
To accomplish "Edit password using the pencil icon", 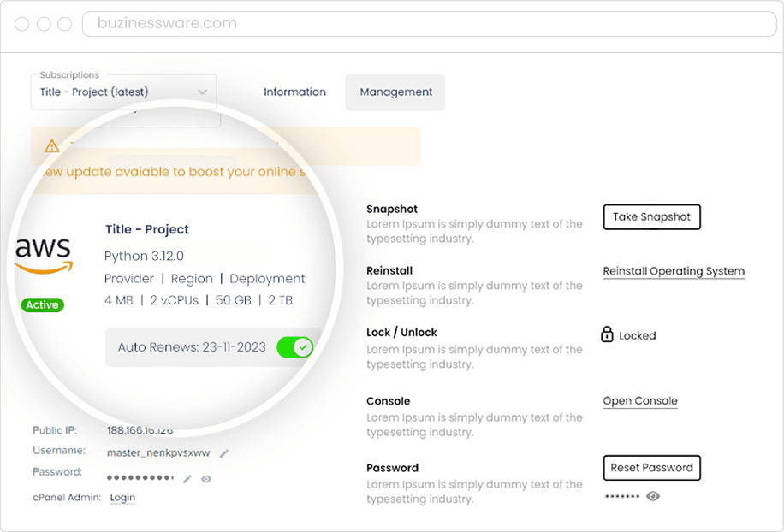I will (187, 479).
